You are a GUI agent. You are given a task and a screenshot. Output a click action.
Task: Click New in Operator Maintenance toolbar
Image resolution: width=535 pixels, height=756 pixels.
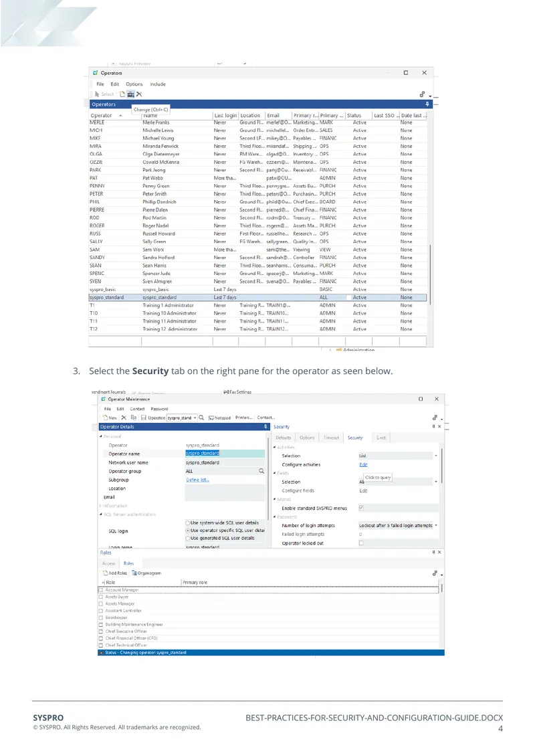coord(110,417)
